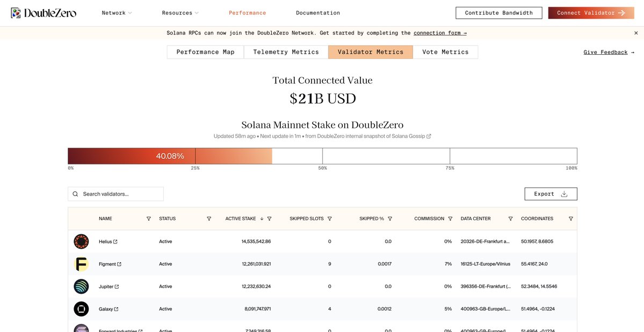Click the Contribute Bandwidth button

(498, 12)
